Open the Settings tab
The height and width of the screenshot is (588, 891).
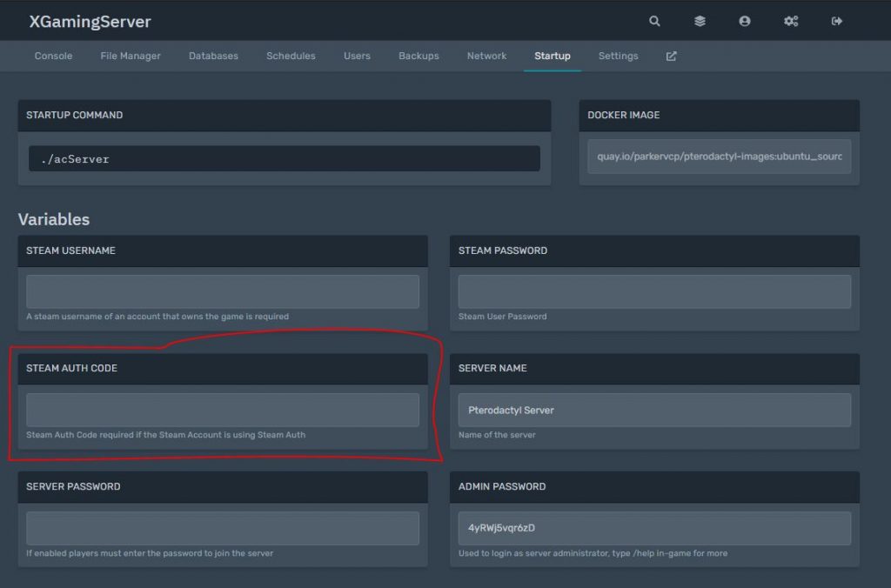click(x=619, y=56)
